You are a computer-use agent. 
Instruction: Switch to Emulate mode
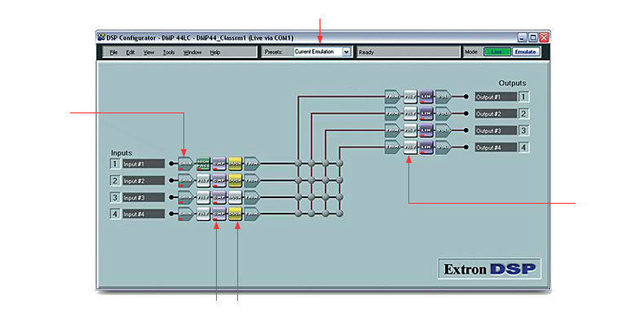pos(526,52)
